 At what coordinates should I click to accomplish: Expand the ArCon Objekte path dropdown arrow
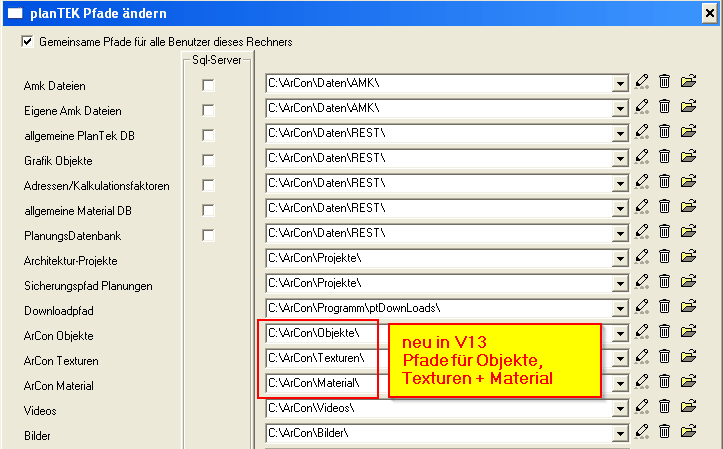pos(620,333)
